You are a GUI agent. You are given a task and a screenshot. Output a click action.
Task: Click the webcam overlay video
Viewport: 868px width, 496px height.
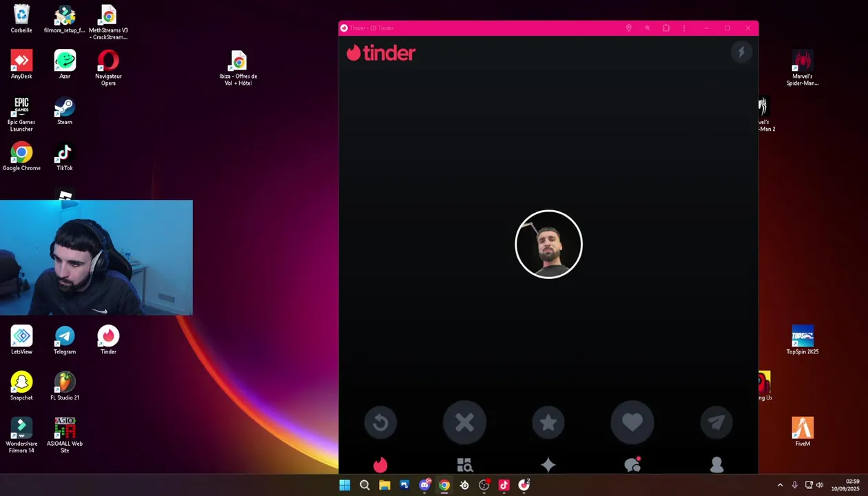[x=96, y=258]
